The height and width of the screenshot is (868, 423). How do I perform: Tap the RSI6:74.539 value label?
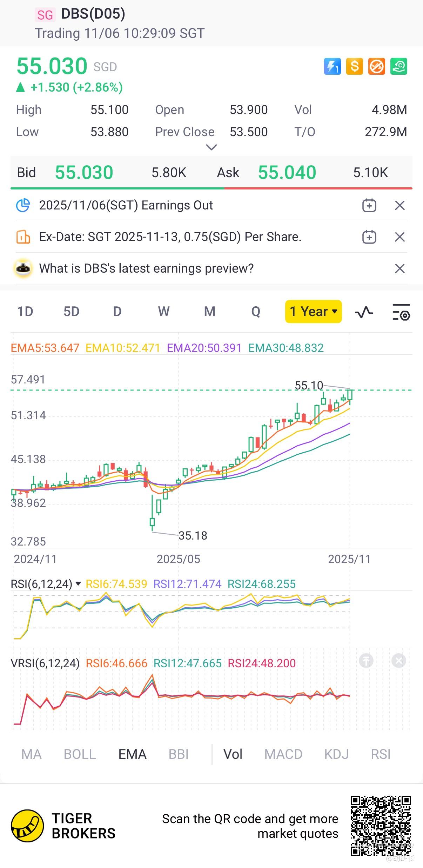[x=116, y=584]
